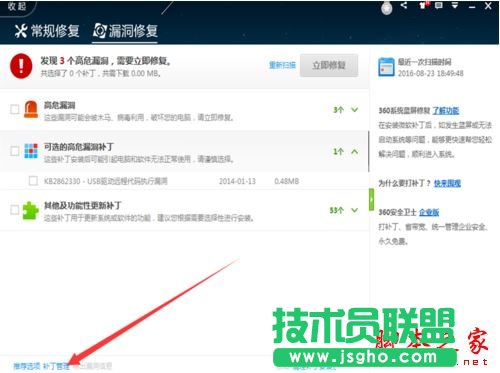Click the 1个 count in optional patches row

tap(338, 152)
